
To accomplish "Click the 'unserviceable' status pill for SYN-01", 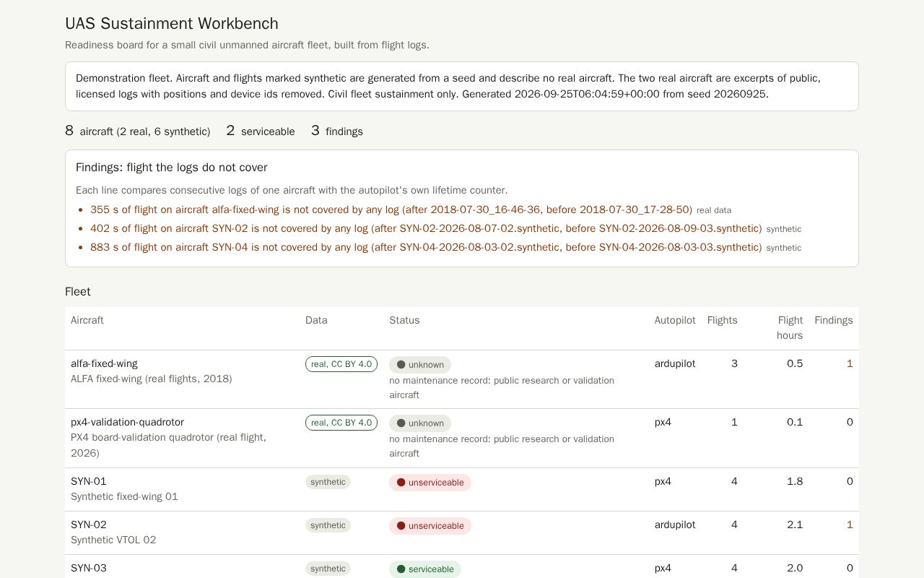I will (x=430, y=483).
